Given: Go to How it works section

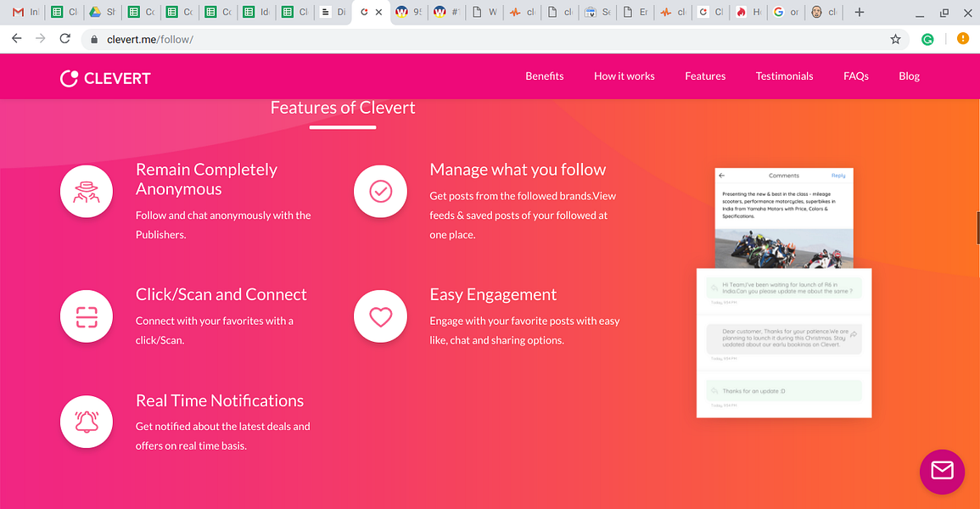Looking at the screenshot, I should tap(624, 76).
